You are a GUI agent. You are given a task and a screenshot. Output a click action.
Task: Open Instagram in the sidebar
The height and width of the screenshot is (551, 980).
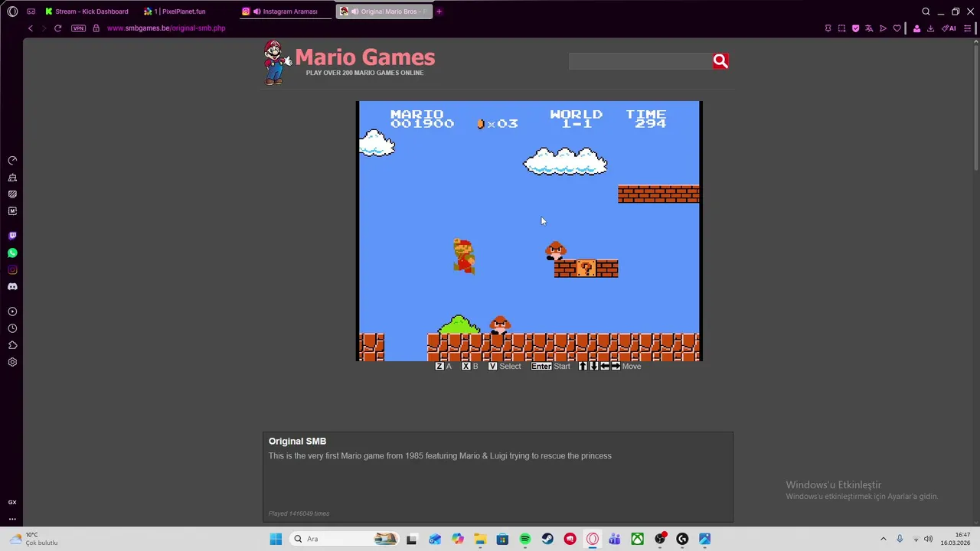tap(12, 269)
